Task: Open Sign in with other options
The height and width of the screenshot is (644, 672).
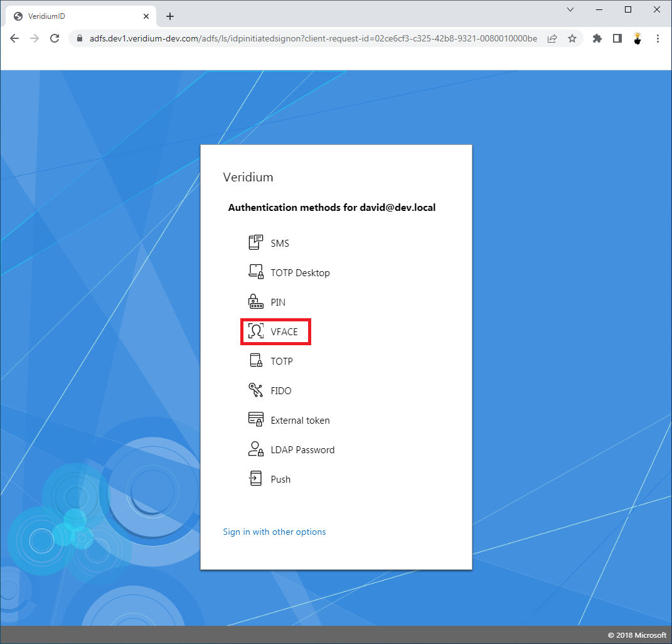Action: pos(274,532)
